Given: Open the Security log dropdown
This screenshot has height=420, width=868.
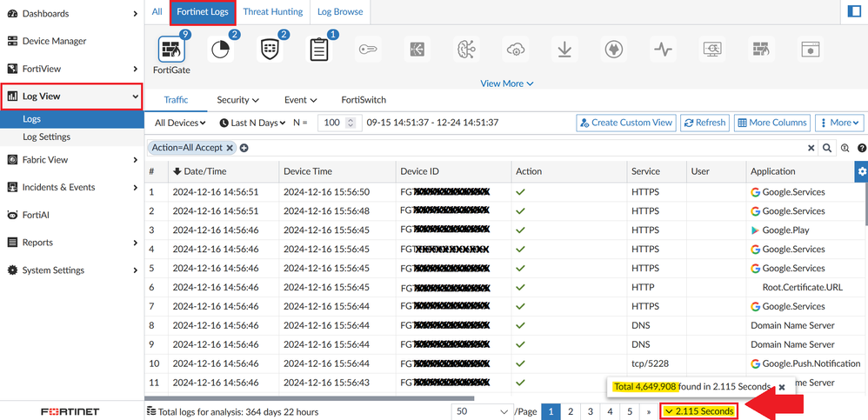Looking at the screenshot, I should (x=238, y=100).
